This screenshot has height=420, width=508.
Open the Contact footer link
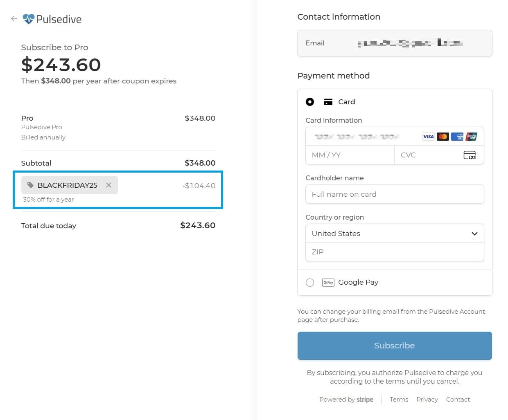coord(458,400)
